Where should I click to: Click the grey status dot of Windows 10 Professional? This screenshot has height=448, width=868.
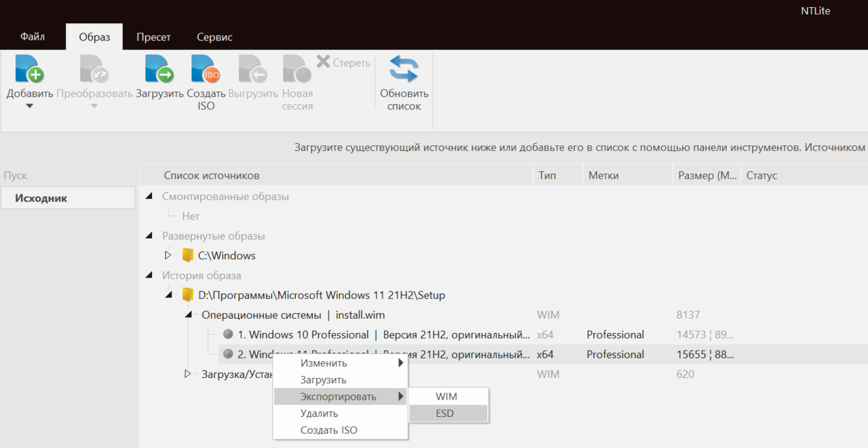pyautogui.click(x=228, y=335)
